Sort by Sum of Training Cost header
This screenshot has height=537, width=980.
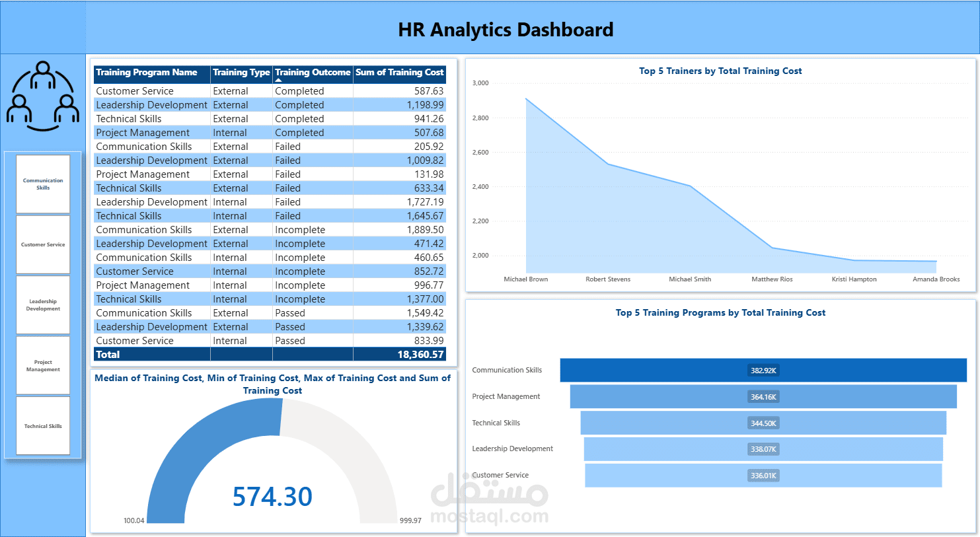pos(399,73)
